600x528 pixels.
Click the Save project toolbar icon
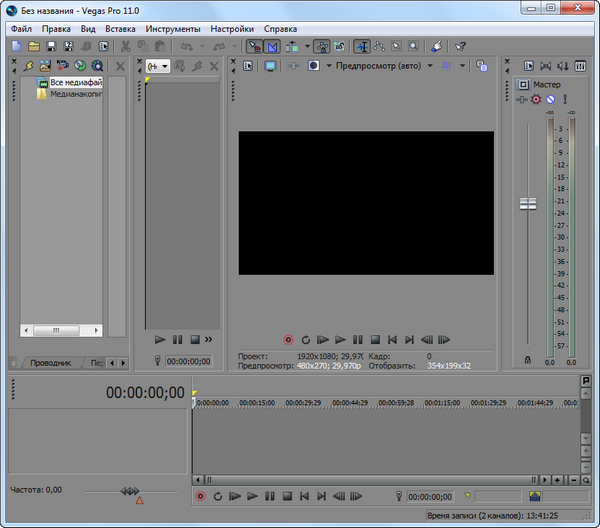(x=52, y=46)
